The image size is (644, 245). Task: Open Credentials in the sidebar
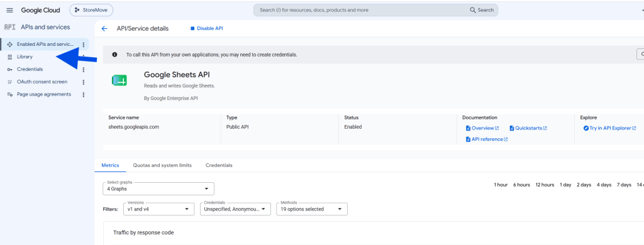click(30, 69)
